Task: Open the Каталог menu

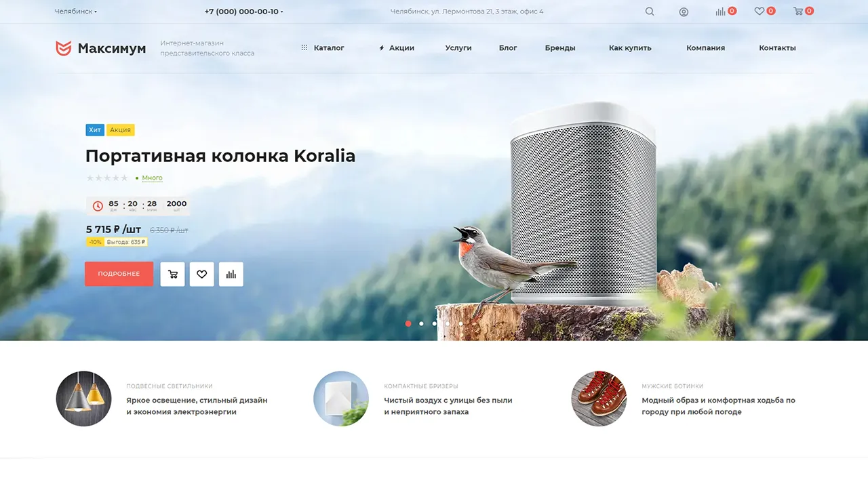Action: click(x=323, y=48)
